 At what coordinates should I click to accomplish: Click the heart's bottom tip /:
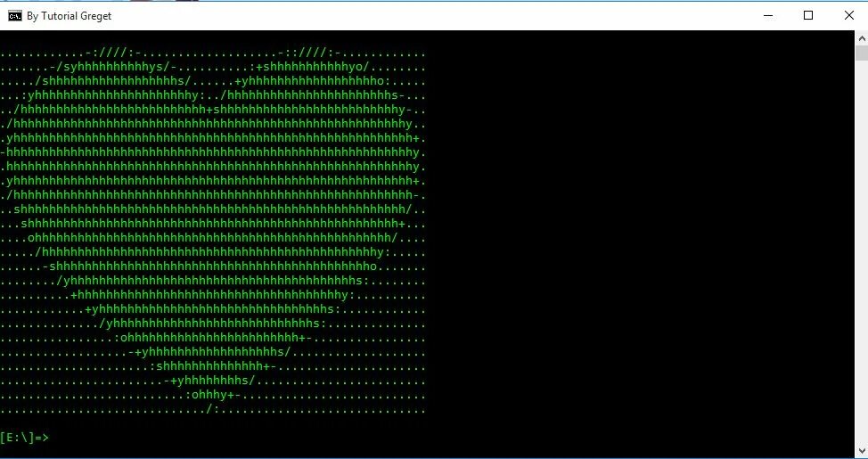click(213, 410)
